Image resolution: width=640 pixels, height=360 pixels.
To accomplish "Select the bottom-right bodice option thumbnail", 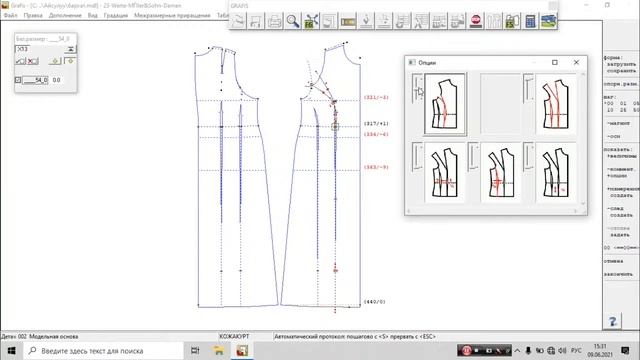I will tap(556, 172).
